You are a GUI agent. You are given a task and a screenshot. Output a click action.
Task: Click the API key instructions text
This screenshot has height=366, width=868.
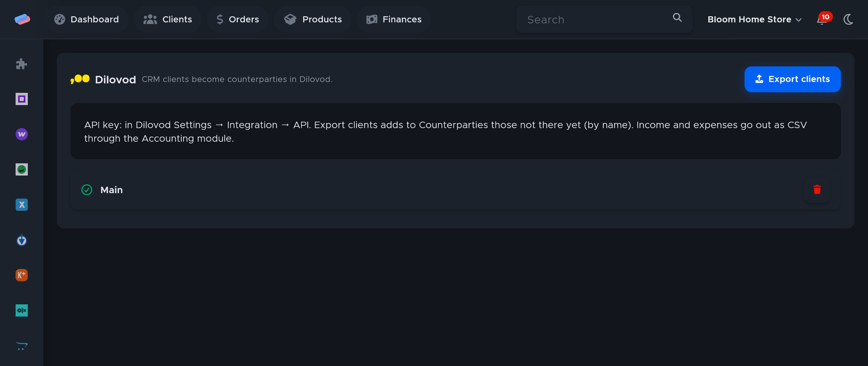coord(445,131)
